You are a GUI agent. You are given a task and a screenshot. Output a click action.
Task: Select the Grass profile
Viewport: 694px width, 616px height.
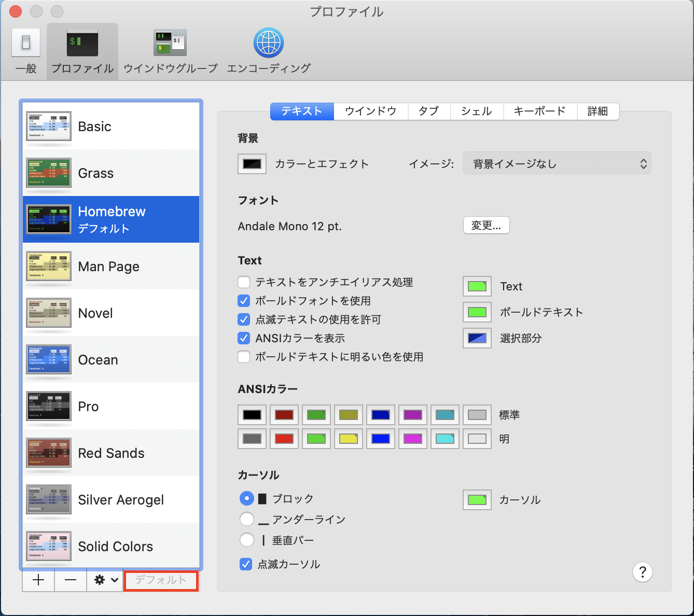[111, 173]
